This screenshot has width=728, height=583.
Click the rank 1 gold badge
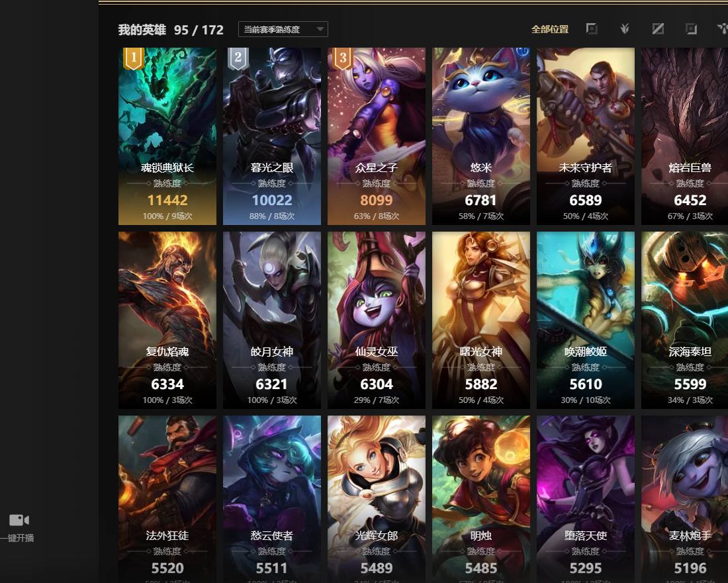click(x=134, y=58)
